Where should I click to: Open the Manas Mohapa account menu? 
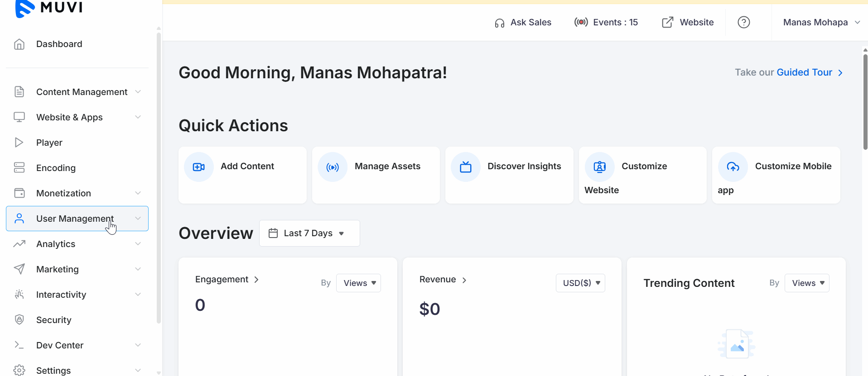point(820,22)
